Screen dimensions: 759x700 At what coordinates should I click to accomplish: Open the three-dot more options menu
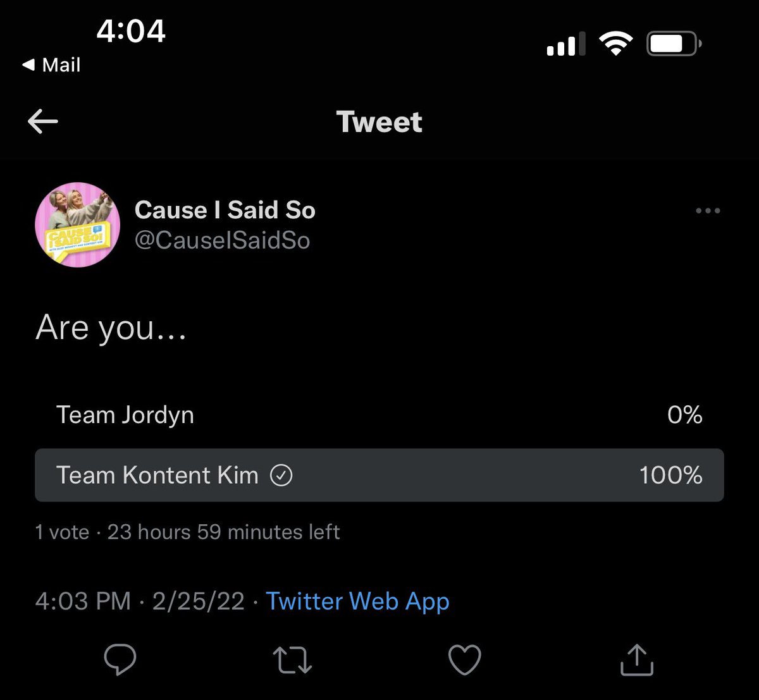pos(708,211)
